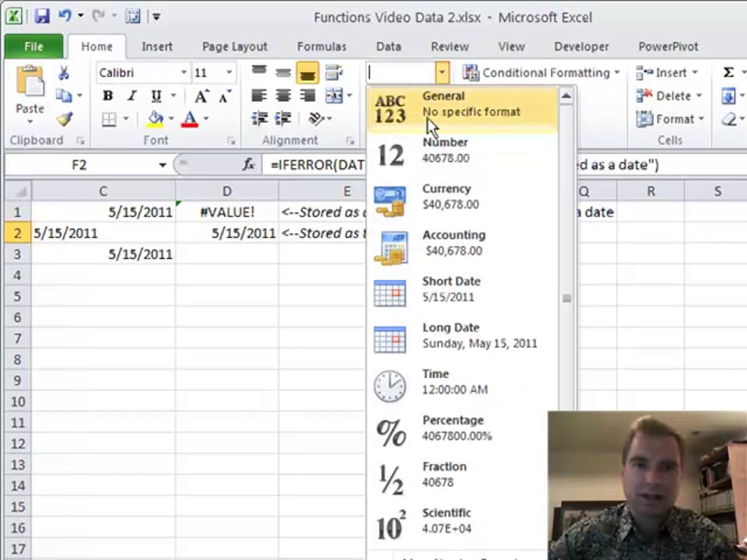The image size is (747, 560).
Task: Click the Decrease Indent icon
Action: pos(260,118)
